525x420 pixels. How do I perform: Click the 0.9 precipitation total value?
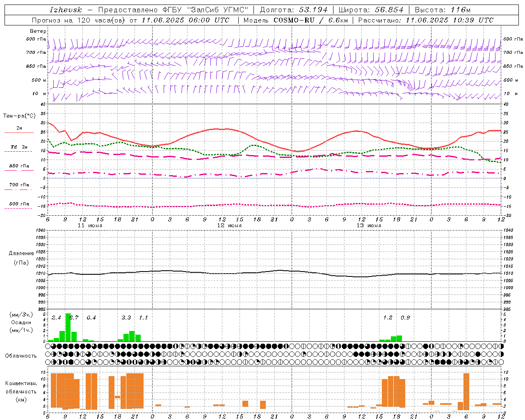pos(405,318)
